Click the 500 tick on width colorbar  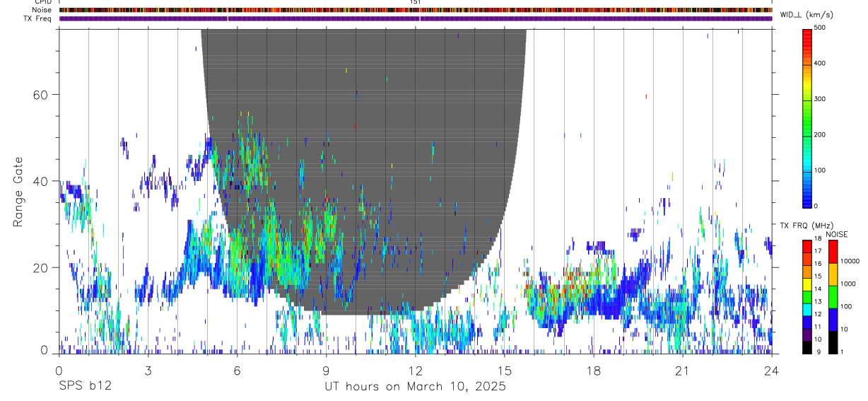point(821,28)
